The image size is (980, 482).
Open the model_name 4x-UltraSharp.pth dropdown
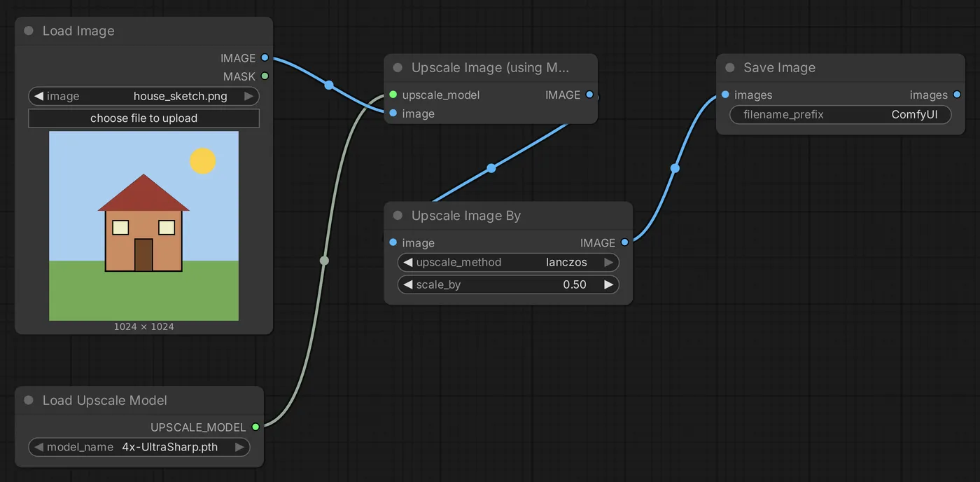click(x=139, y=447)
